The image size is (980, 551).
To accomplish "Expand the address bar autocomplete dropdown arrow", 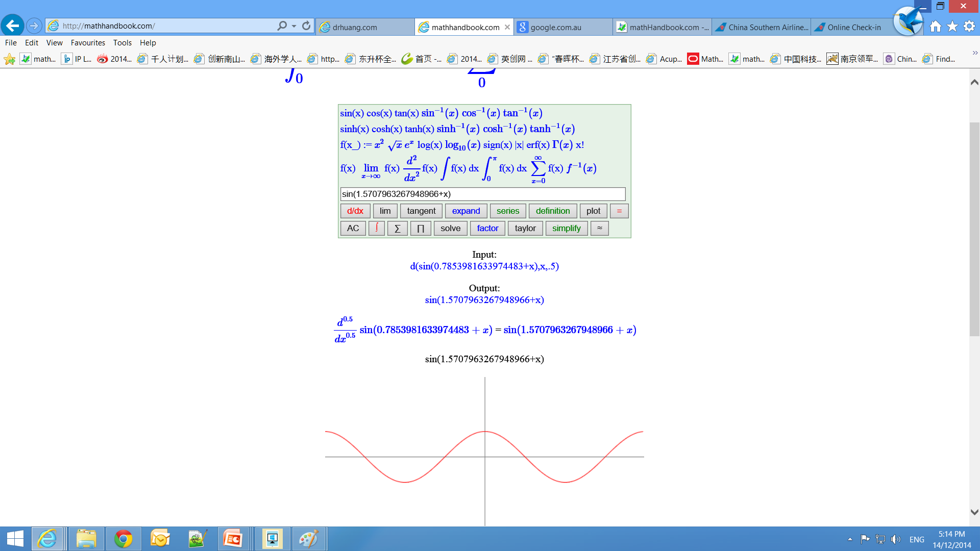I will point(294,26).
